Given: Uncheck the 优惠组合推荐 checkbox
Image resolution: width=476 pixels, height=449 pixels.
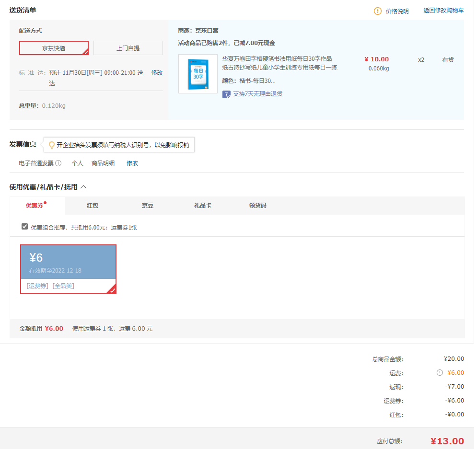Looking at the screenshot, I should click(24, 227).
